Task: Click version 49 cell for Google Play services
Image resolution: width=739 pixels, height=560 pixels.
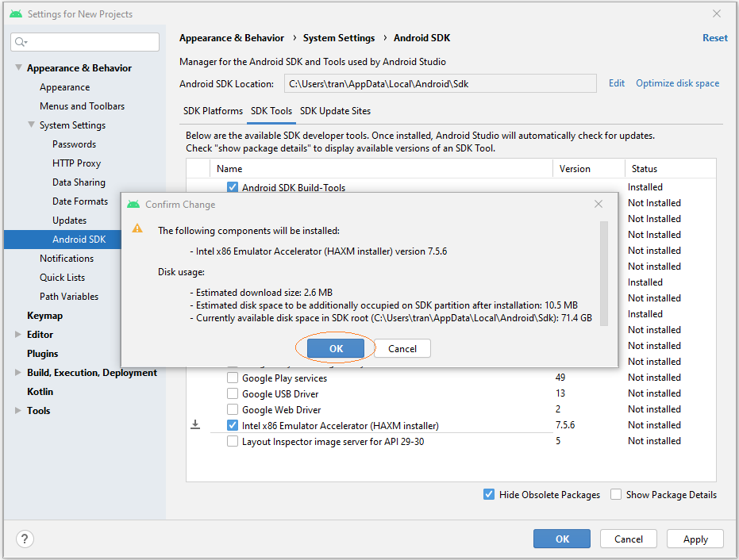Action: (x=560, y=378)
